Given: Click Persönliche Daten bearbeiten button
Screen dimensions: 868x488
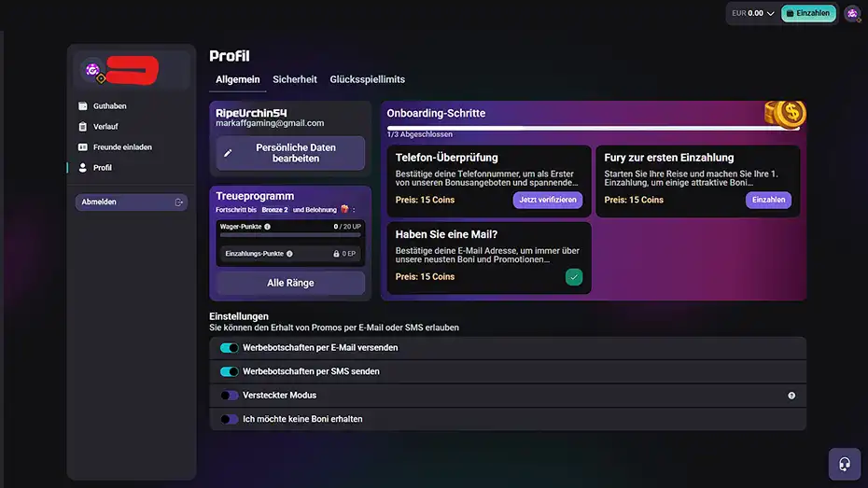Looking at the screenshot, I should tap(290, 153).
